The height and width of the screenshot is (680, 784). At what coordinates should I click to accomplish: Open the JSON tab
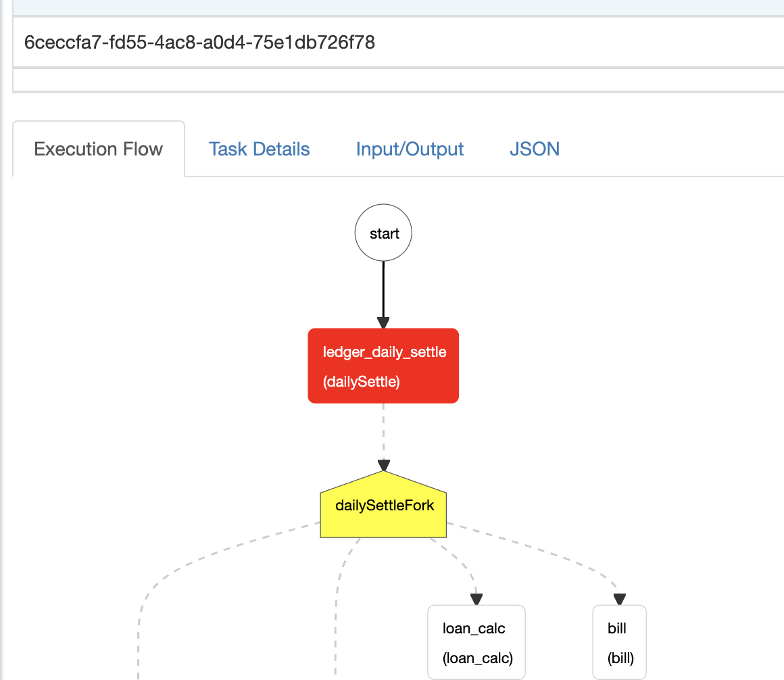tap(535, 149)
